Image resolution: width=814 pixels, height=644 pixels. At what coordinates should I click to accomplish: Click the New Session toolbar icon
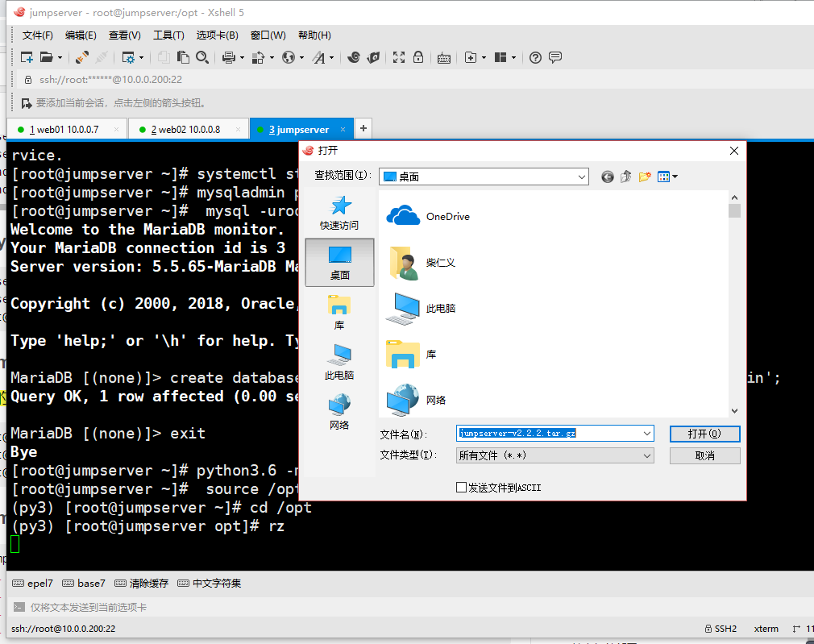[27, 57]
